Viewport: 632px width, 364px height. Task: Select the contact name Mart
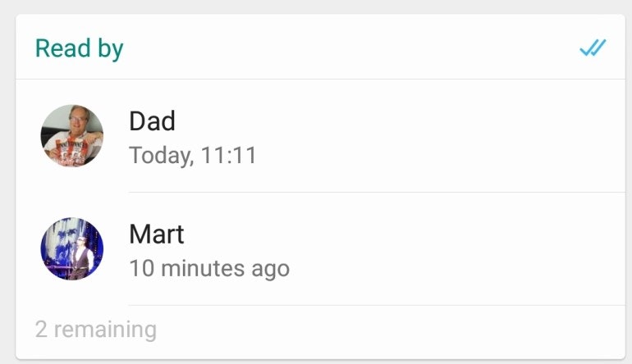coord(156,234)
